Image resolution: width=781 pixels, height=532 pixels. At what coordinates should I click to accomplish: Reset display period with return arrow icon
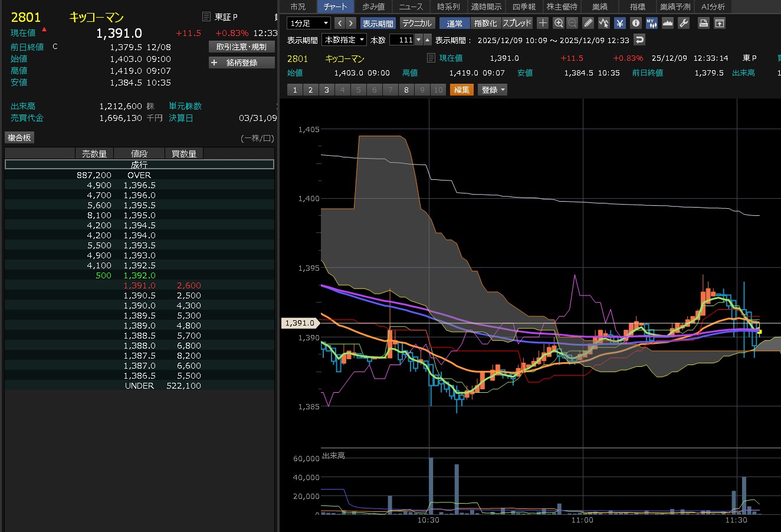tap(639, 40)
